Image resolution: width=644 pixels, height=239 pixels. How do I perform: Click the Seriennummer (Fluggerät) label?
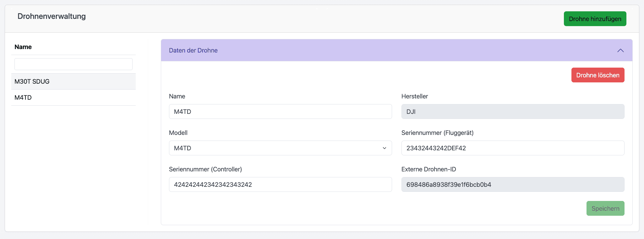tap(437, 133)
